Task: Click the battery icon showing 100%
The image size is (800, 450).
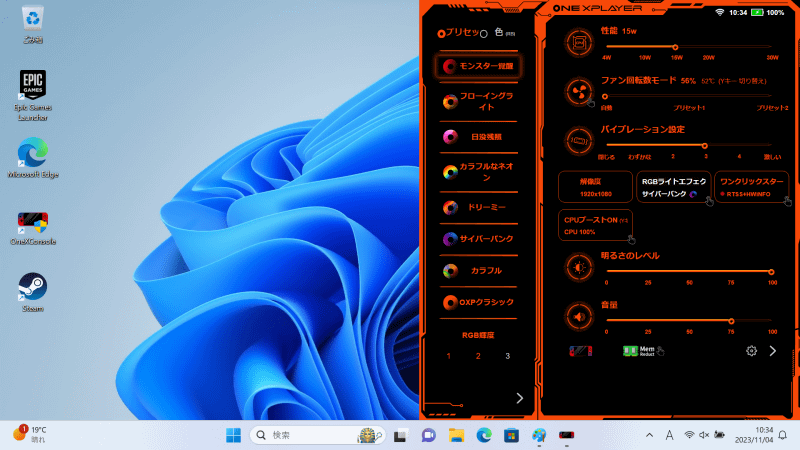Action: pos(757,12)
